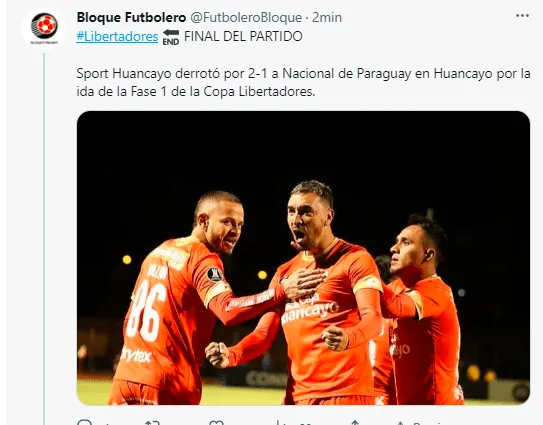This screenshot has width=543, height=425.
Task: Like the tweet with heart icon
Action: click(x=217, y=422)
